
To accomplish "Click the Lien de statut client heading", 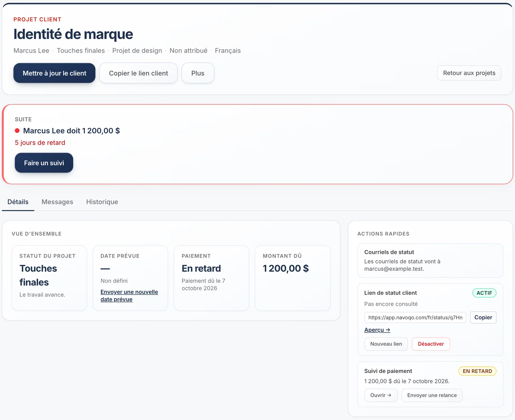I will click(x=391, y=293).
